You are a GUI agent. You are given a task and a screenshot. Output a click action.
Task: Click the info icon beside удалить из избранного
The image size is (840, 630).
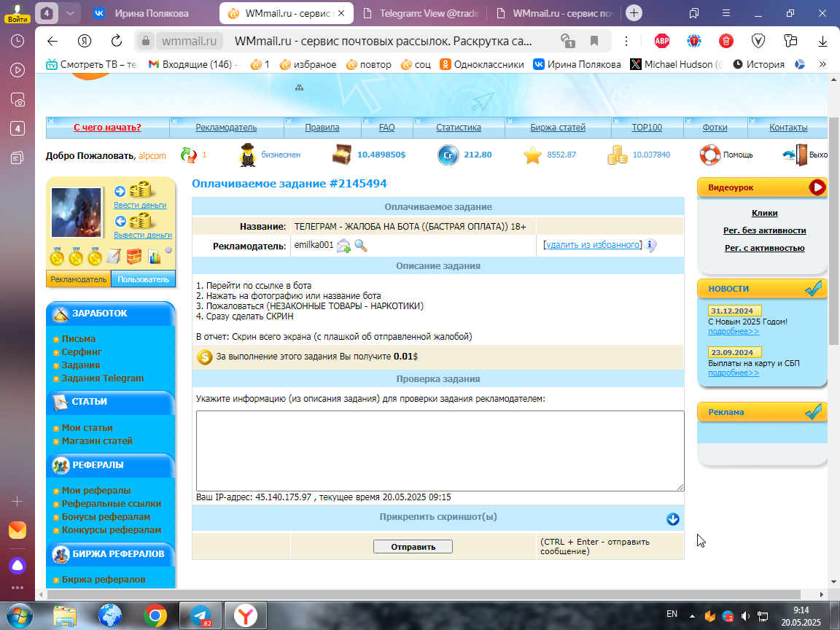650,245
